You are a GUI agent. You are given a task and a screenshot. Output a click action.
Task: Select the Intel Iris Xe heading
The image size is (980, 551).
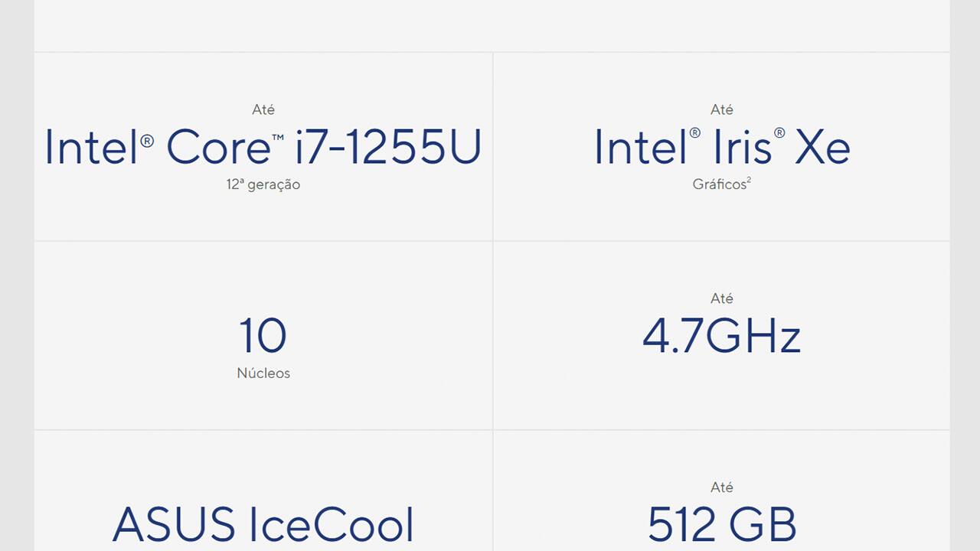[722, 146]
